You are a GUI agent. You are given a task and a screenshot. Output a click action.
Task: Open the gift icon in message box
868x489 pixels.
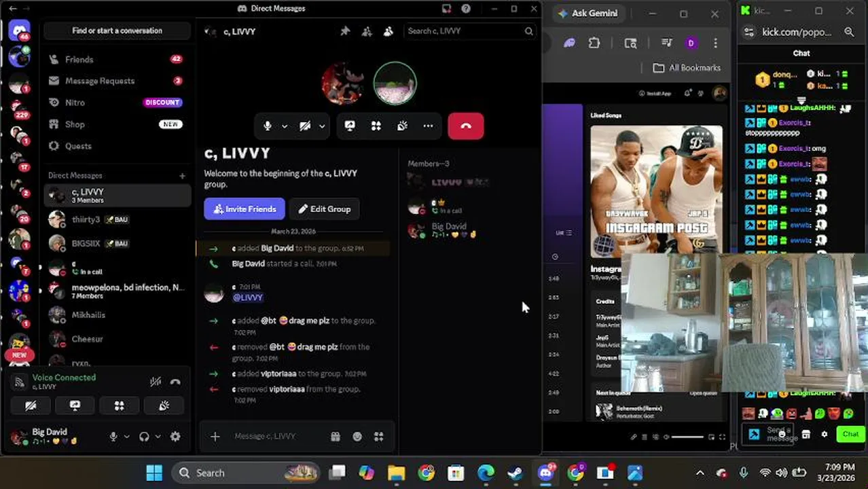click(336, 437)
